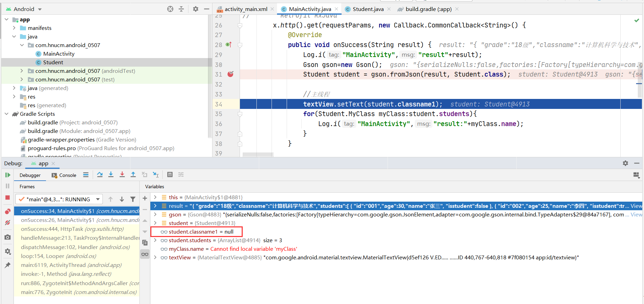
Task: Expand the manifests folder
Action: (x=14, y=28)
